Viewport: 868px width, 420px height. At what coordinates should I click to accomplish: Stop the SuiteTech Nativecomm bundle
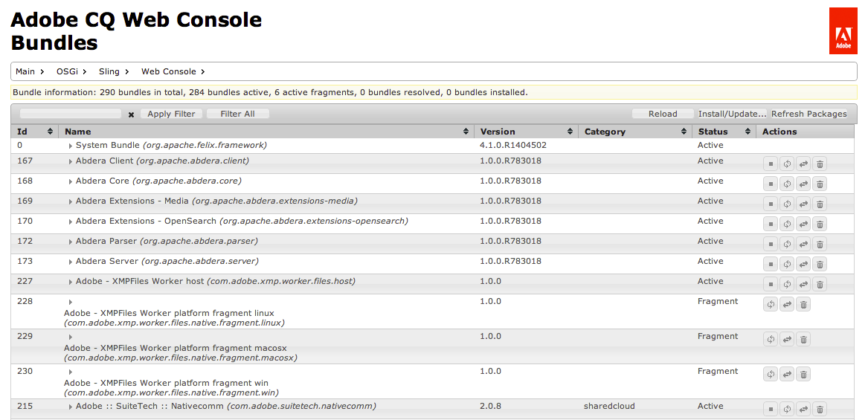(x=770, y=409)
